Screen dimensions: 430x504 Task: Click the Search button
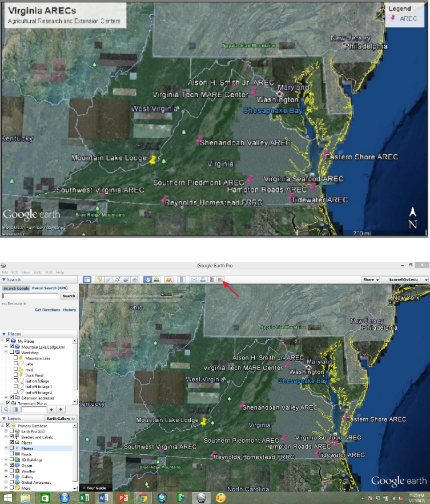tap(69, 296)
